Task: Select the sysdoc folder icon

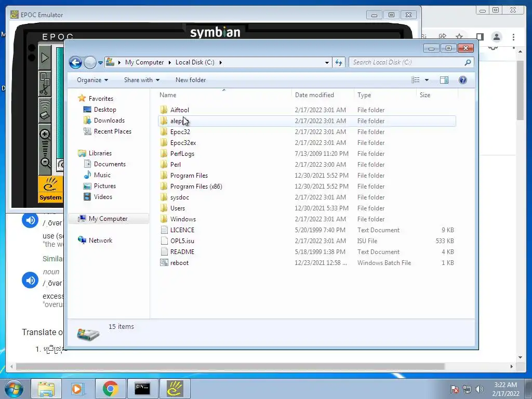Action: click(x=164, y=197)
